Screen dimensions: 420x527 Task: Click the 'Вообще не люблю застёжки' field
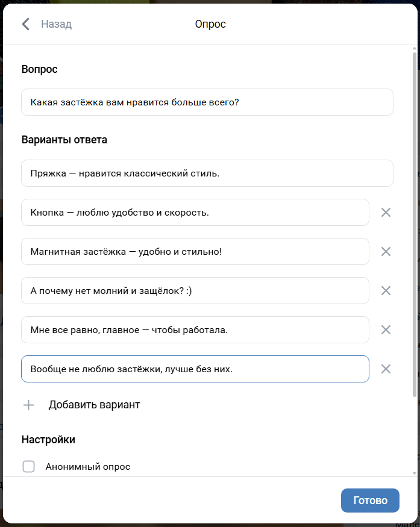(195, 369)
